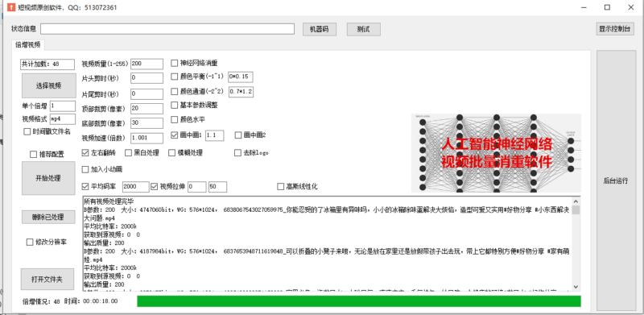Edit the 颜色通道 value 0.7*1.2

[241, 92]
